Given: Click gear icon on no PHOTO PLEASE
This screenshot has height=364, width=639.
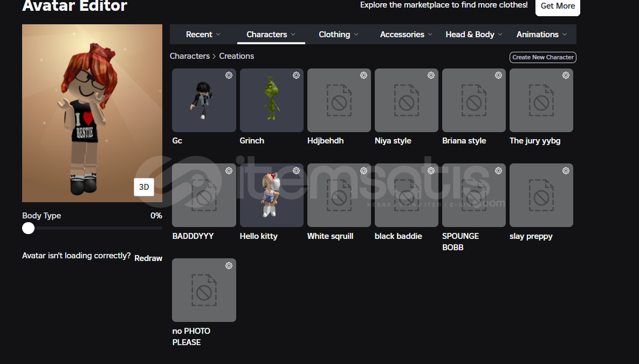Looking at the screenshot, I should [229, 266].
